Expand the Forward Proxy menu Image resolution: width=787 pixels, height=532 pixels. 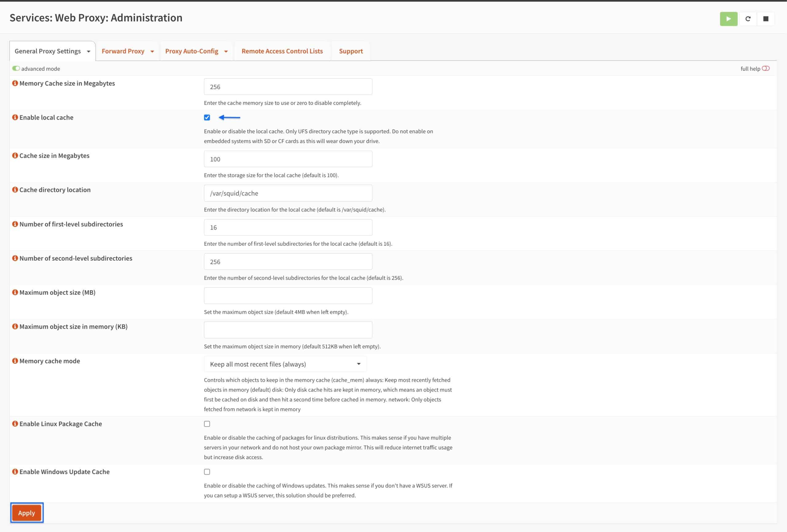[127, 51]
